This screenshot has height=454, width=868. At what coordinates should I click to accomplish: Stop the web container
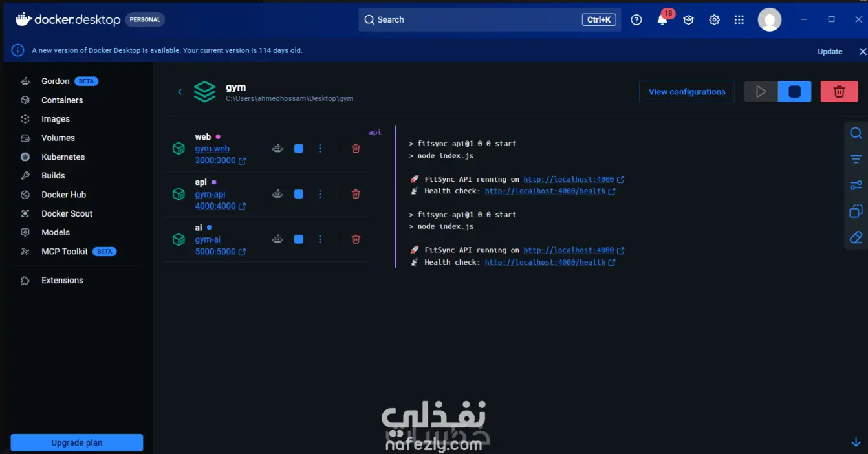point(298,149)
